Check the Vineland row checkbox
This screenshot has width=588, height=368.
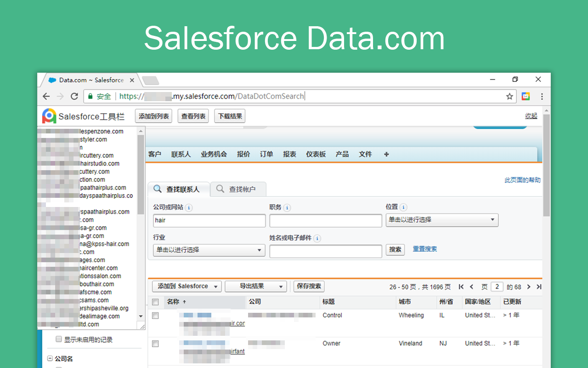tap(155, 344)
